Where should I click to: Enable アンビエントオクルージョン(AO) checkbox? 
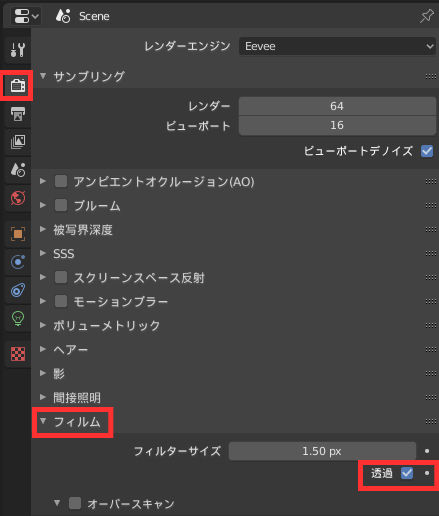click(61, 181)
